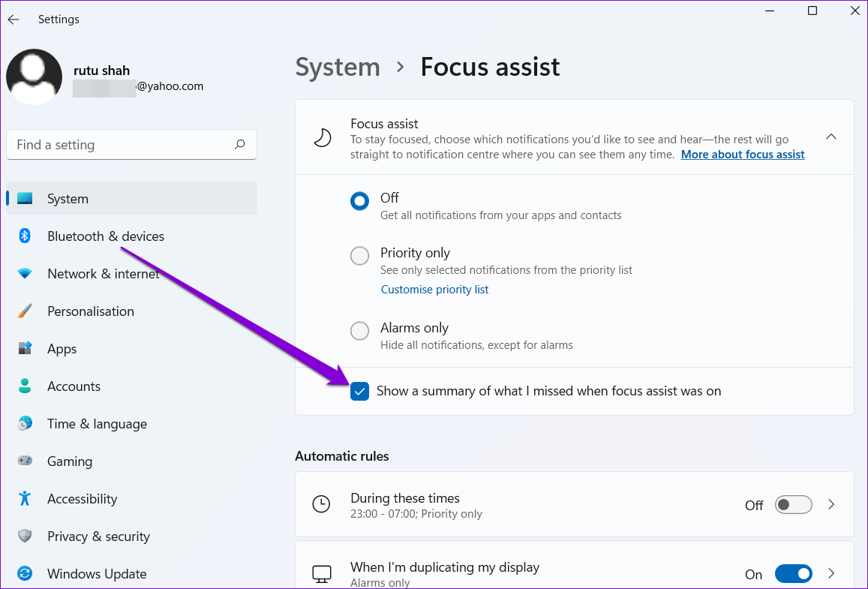
Task: Click the Network & internet wifi icon
Action: point(24,273)
